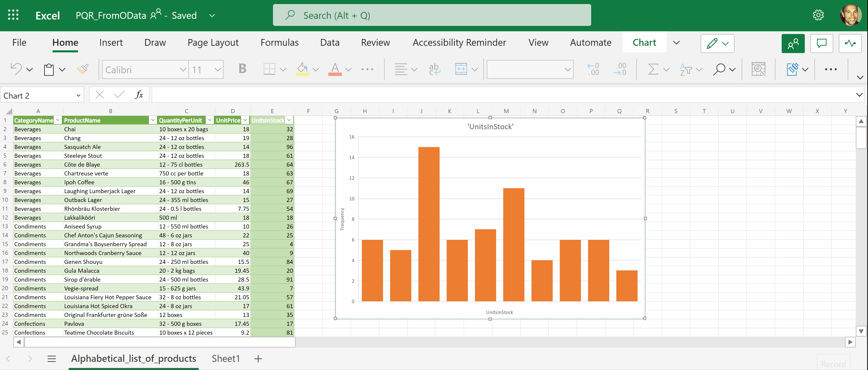Screen dimensions: 868x370
Task: Switch to the Data ribbon tab
Action: 329,42
